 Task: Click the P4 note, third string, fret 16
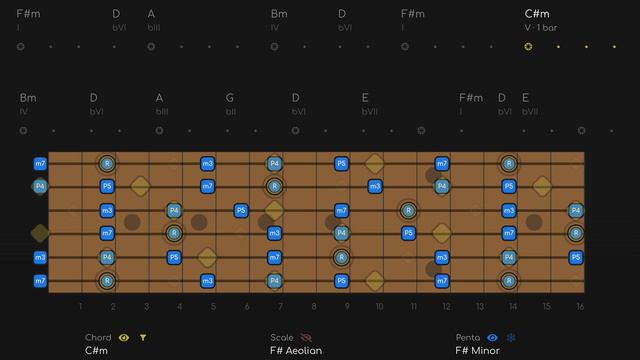coord(576,211)
